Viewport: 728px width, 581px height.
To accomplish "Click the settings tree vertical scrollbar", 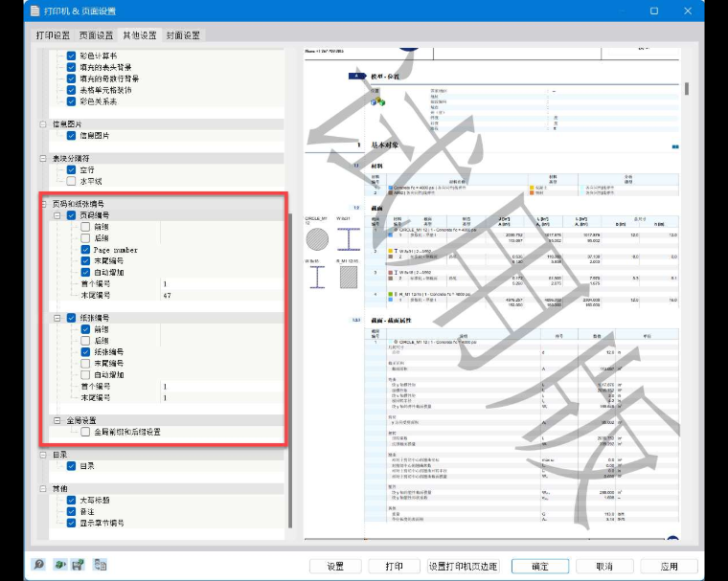I will point(290,370).
